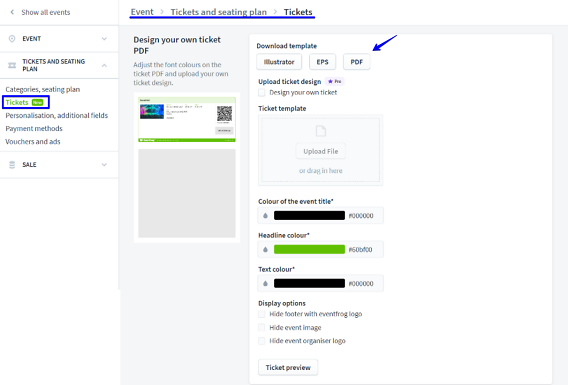Screen dimensions: 568x385
Task: Click the Ticket preview button
Action: point(288,367)
